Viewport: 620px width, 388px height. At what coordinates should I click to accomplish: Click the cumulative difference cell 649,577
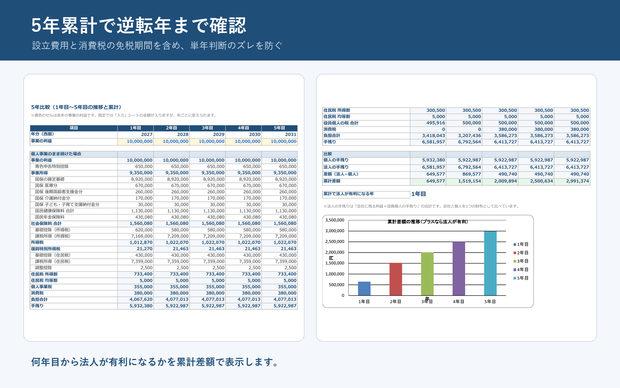point(428,181)
